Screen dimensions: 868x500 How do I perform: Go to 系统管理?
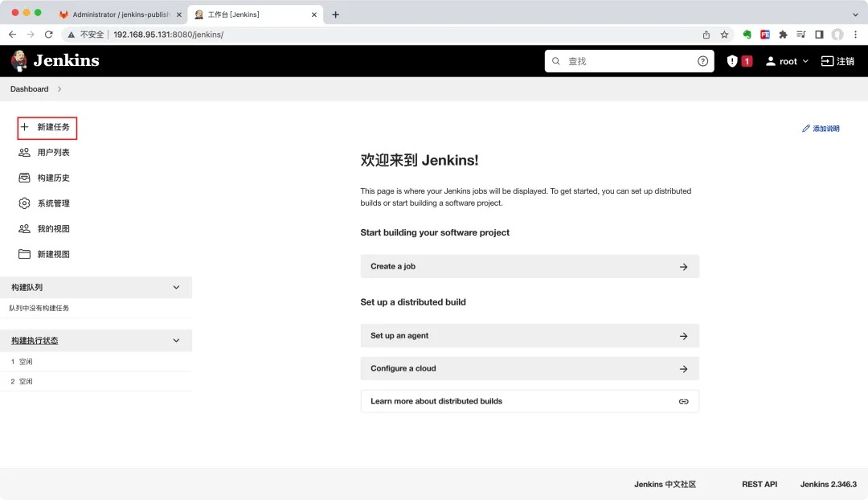pos(44,203)
